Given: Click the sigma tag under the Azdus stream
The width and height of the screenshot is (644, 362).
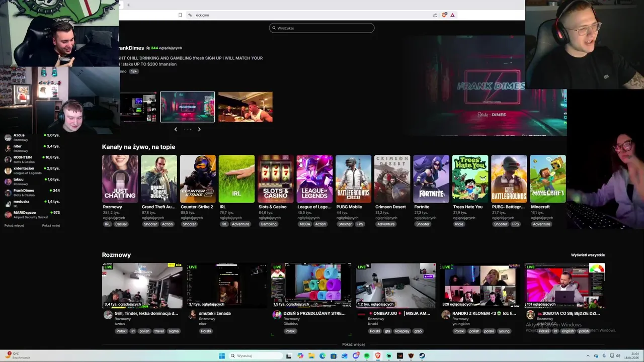Looking at the screenshot, I should click(174, 331).
